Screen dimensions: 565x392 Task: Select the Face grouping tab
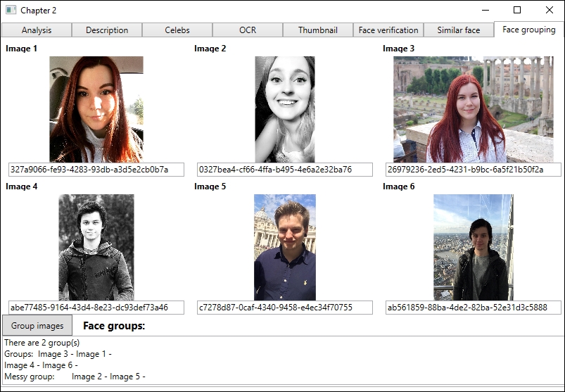point(528,29)
